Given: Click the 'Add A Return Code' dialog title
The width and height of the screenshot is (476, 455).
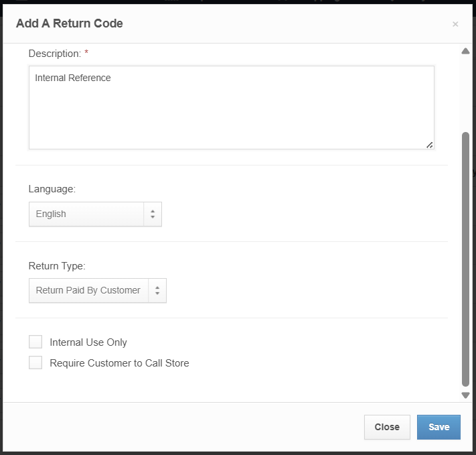Looking at the screenshot, I should [70, 23].
